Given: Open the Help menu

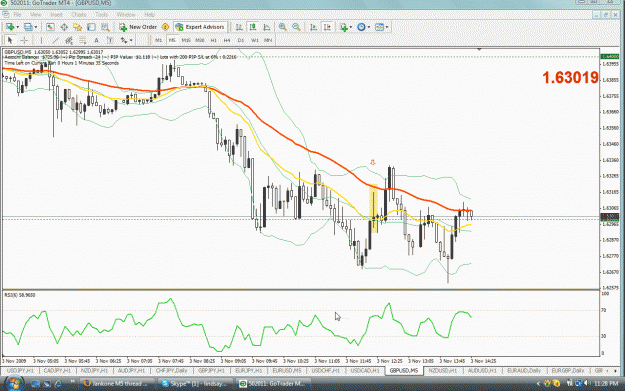Looking at the screenshot, I should (x=149, y=14).
